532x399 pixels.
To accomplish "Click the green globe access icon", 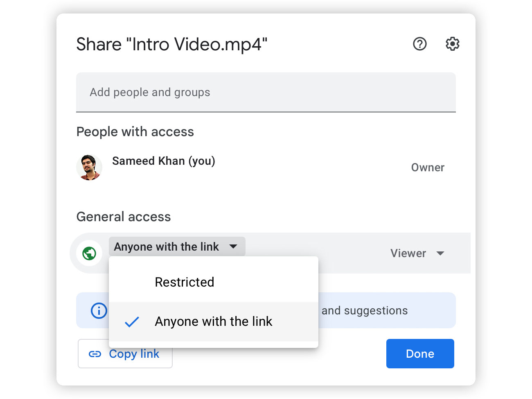I will pyautogui.click(x=89, y=253).
